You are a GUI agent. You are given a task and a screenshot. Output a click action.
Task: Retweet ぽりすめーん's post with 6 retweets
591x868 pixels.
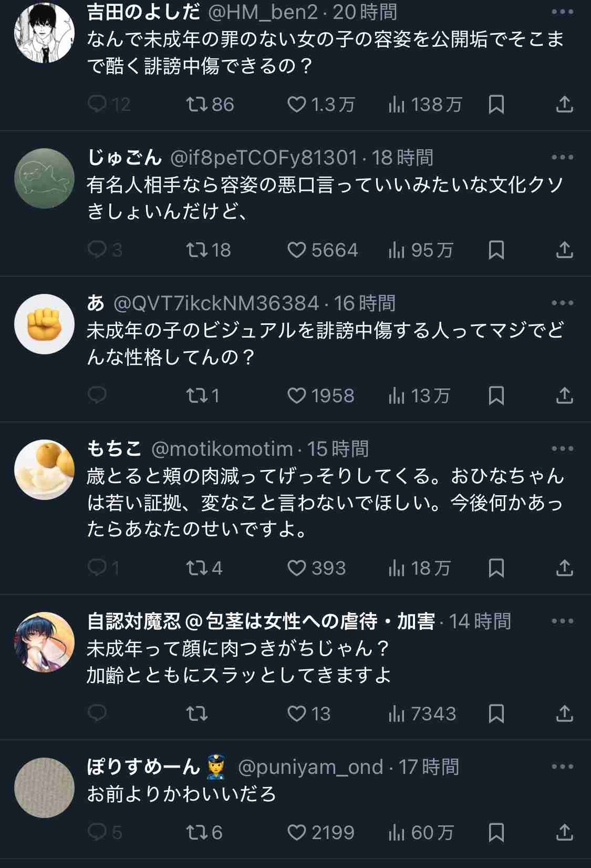pyautogui.click(x=197, y=832)
